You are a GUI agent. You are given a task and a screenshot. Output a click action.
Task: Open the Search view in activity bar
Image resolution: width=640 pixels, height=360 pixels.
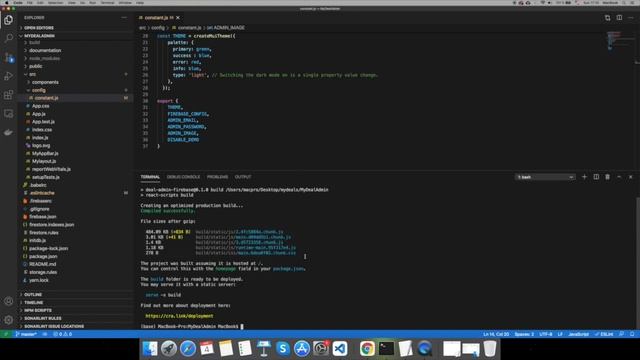pyautogui.click(x=9, y=38)
